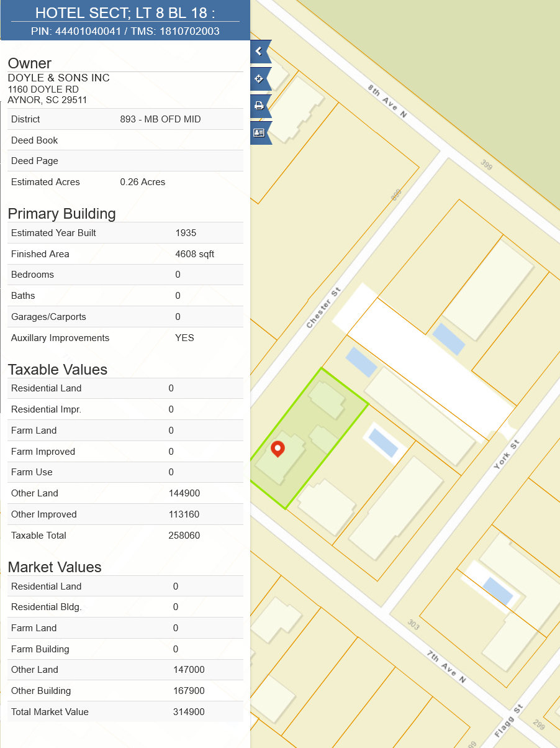Open the print icon button
This screenshot has height=748, width=560.
tap(260, 106)
